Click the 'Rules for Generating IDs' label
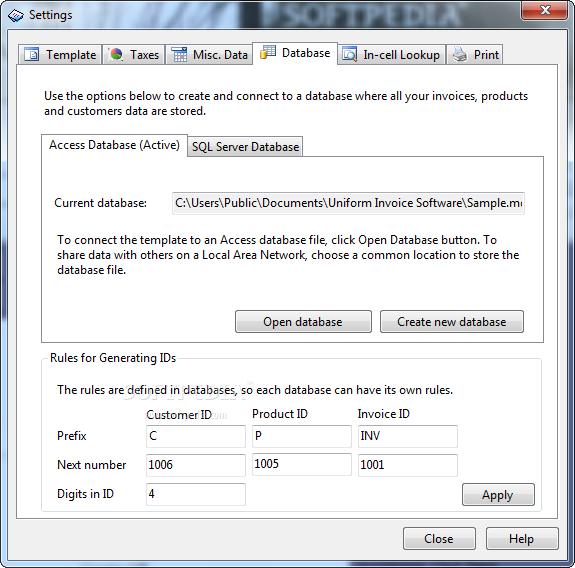Viewport: 575px width, 568px height. (113, 358)
